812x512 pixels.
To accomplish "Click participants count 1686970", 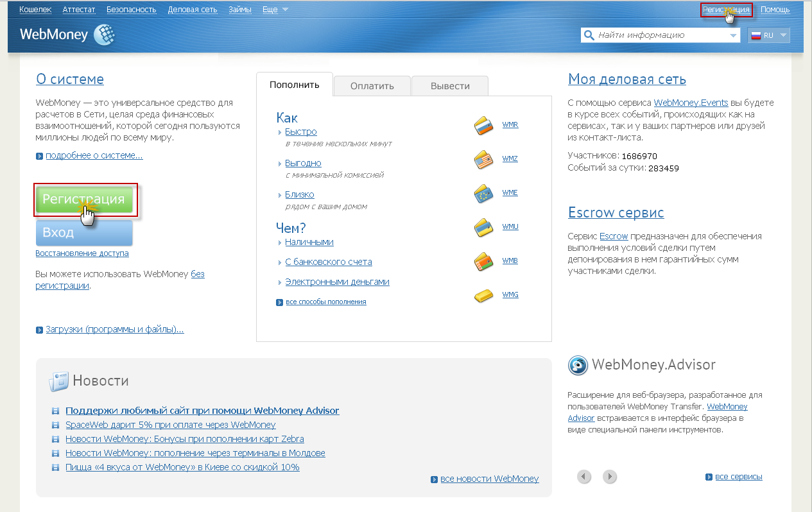I will coord(639,156).
